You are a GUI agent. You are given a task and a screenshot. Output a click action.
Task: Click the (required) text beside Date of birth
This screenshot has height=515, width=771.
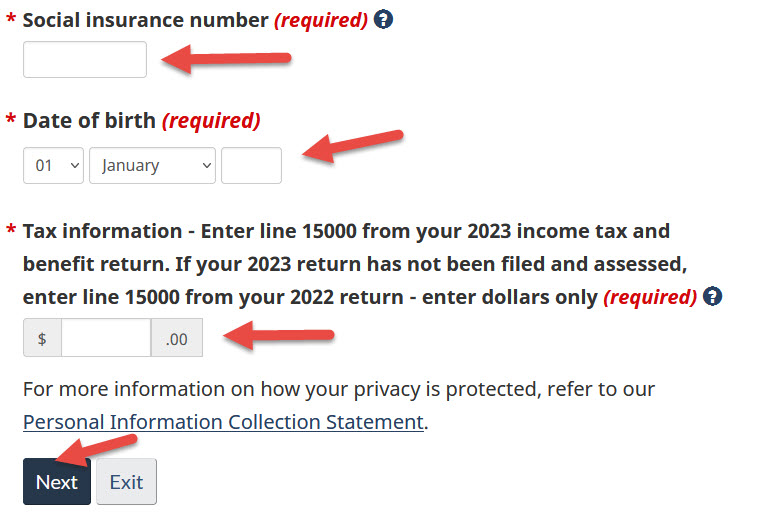click(x=211, y=121)
